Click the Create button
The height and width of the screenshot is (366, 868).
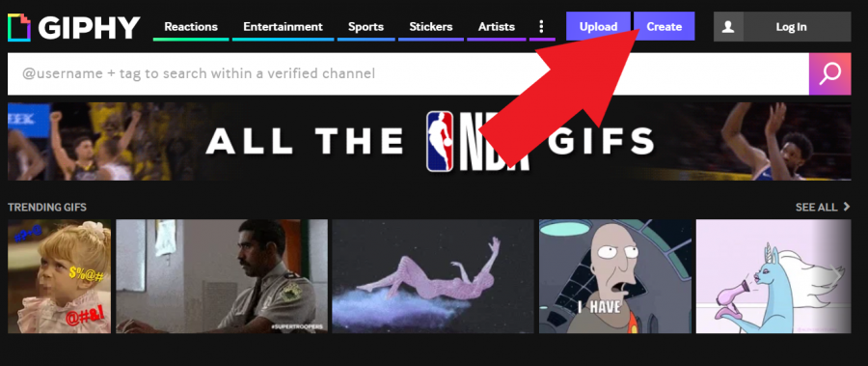tap(665, 27)
